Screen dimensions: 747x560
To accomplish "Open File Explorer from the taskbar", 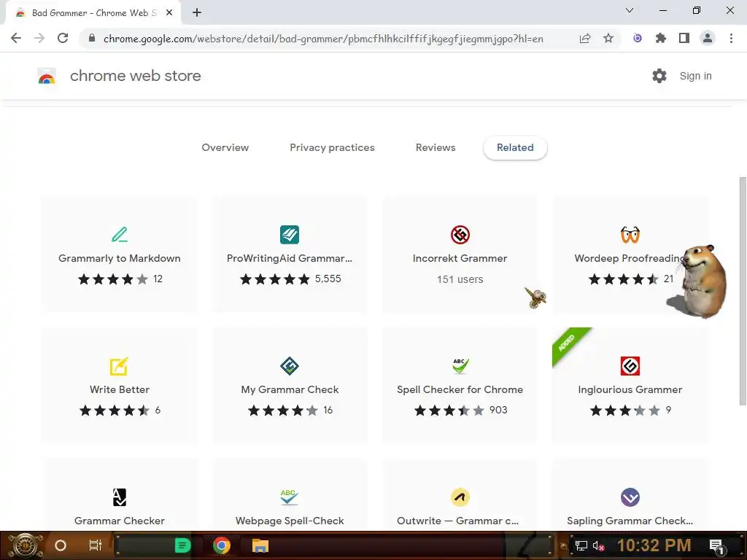I will pyautogui.click(x=260, y=545).
